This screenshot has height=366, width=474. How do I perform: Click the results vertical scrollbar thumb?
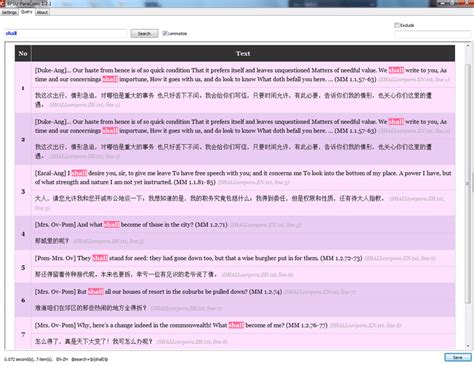pyautogui.click(x=468, y=183)
